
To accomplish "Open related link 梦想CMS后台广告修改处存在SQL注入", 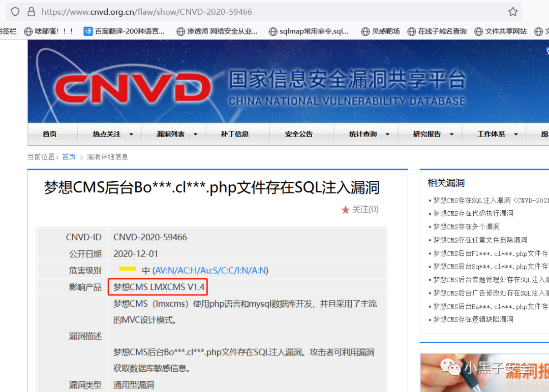I will pyautogui.click(x=491, y=293).
